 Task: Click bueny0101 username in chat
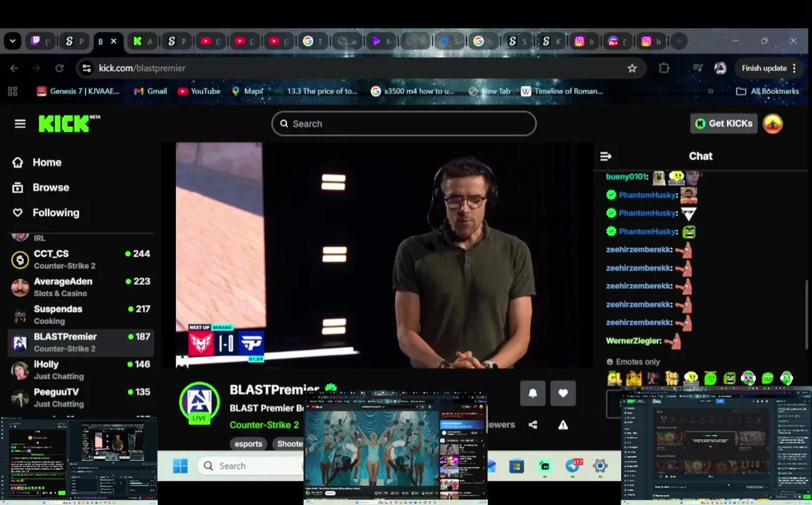(626, 177)
